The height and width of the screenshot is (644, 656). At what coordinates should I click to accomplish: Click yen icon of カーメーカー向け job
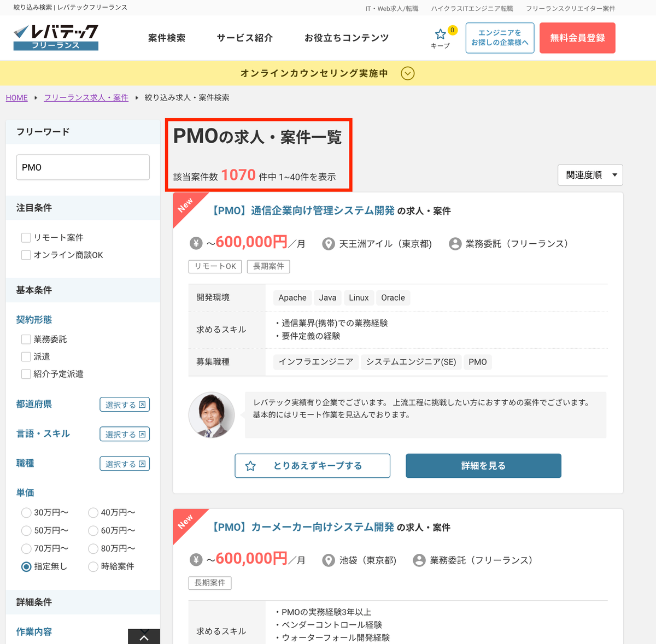click(196, 560)
